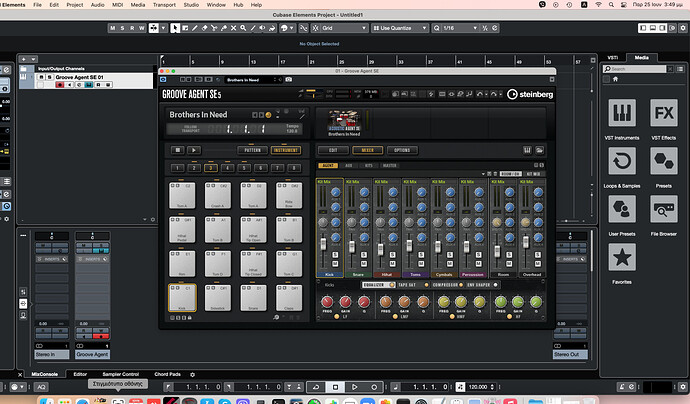690x404 pixels.
Task: Trigger the Kick C1 pad
Action: (182, 298)
